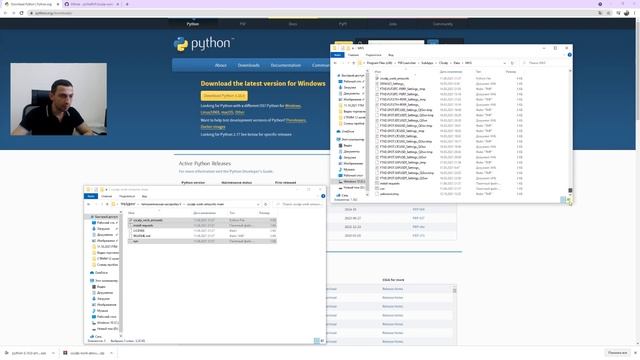Open Docs link in top site bar
Viewport: 640px width, 360px height.
pos(293,24)
